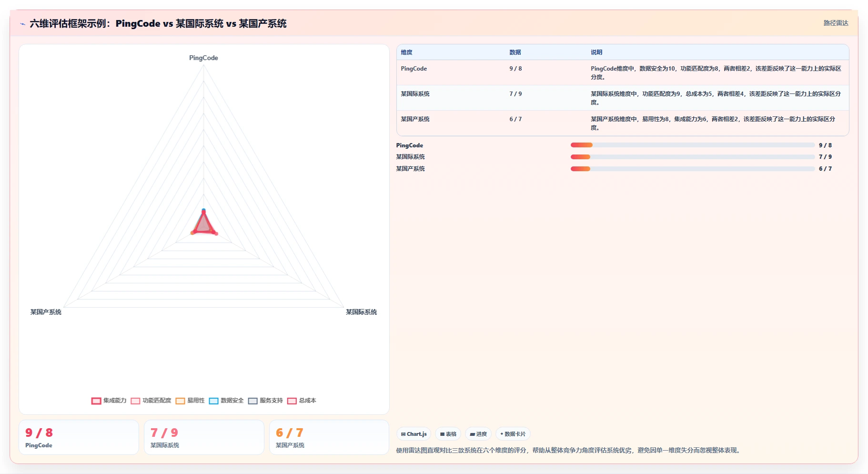Screen dimensions: 868x474
Task: Click the 9 / 8 progress value
Action: point(825,145)
